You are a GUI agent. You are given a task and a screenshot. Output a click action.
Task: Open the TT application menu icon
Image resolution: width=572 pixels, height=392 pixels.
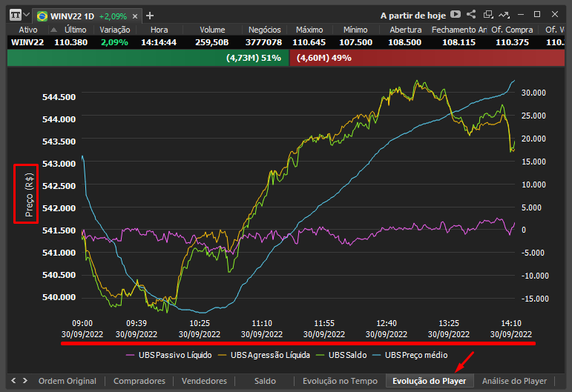16,16
